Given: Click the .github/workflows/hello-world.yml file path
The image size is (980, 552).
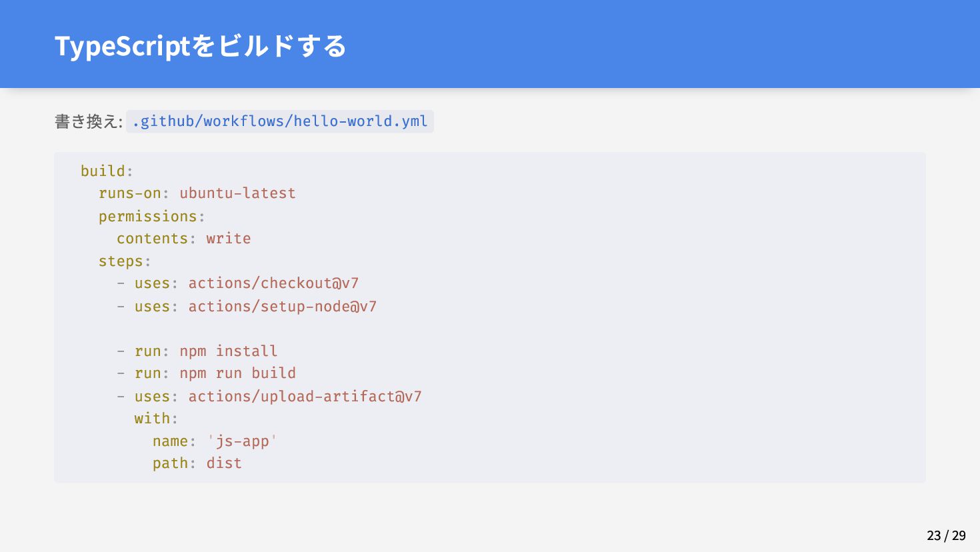Looking at the screenshot, I should [280, 121].
